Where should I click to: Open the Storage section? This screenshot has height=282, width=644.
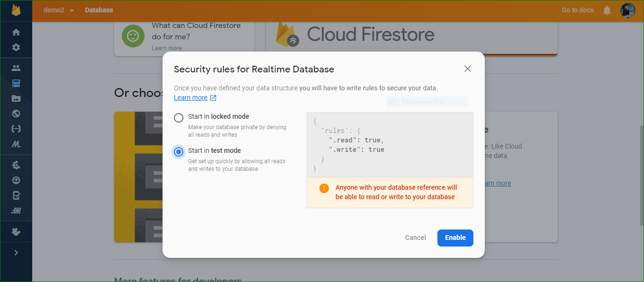coord(16,98)
